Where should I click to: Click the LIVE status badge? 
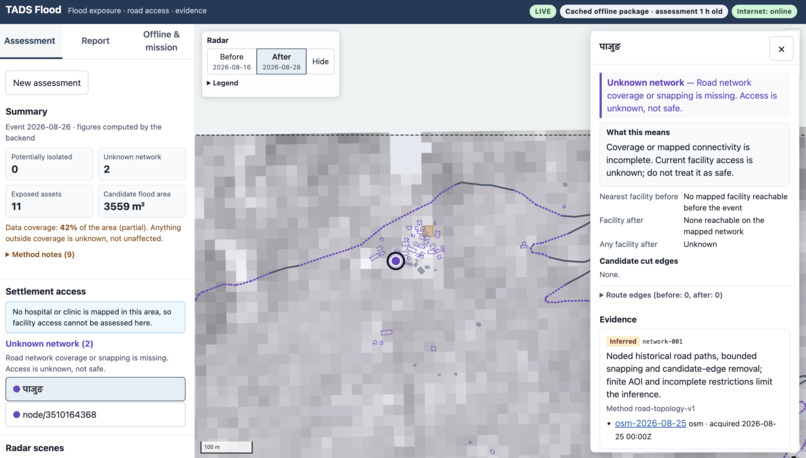(542, 11)
